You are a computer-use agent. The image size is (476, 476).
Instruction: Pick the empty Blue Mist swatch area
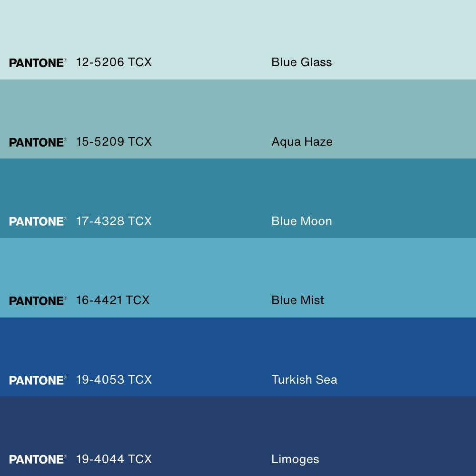coord(238,267)
